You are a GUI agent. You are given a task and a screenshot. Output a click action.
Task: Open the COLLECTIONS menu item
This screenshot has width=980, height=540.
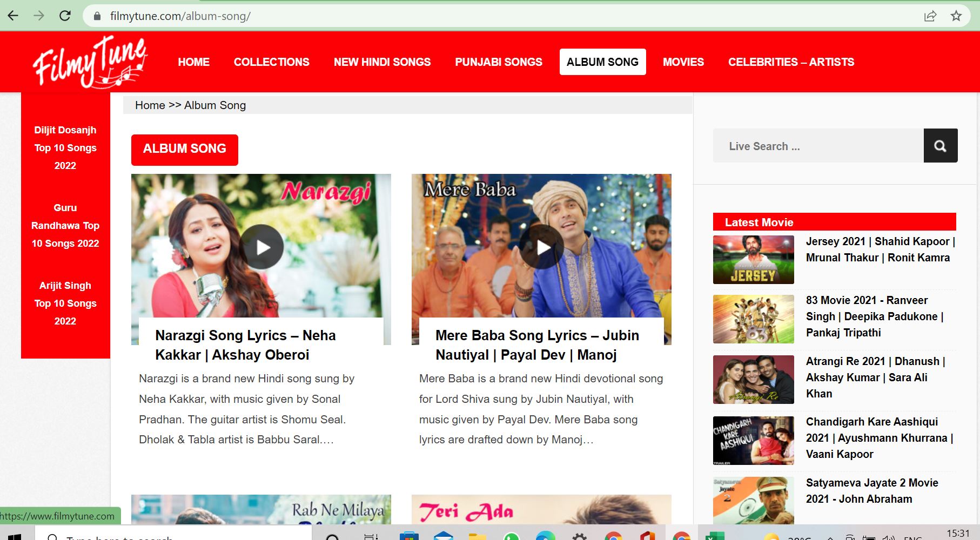click(x=272, y=62)
